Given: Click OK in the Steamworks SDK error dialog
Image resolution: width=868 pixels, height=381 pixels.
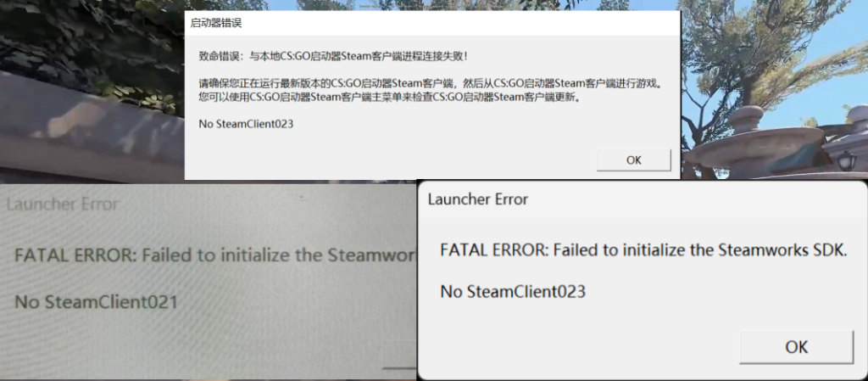Looking at the screenshot, I should (796, 347).
